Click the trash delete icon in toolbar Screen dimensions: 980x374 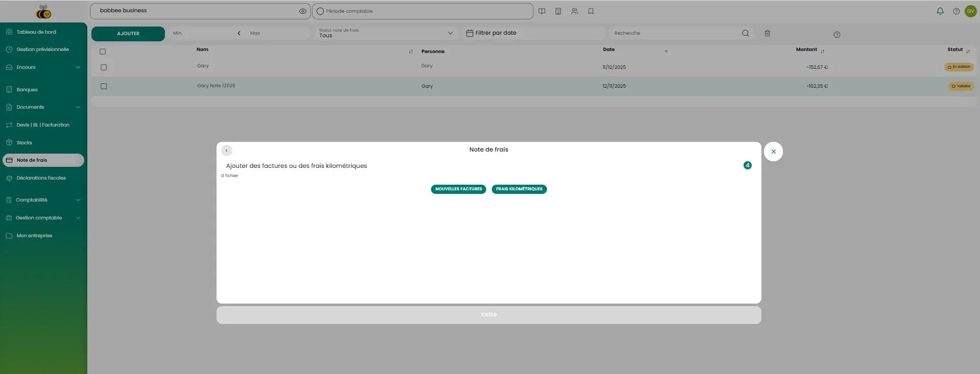coord(767,33)
